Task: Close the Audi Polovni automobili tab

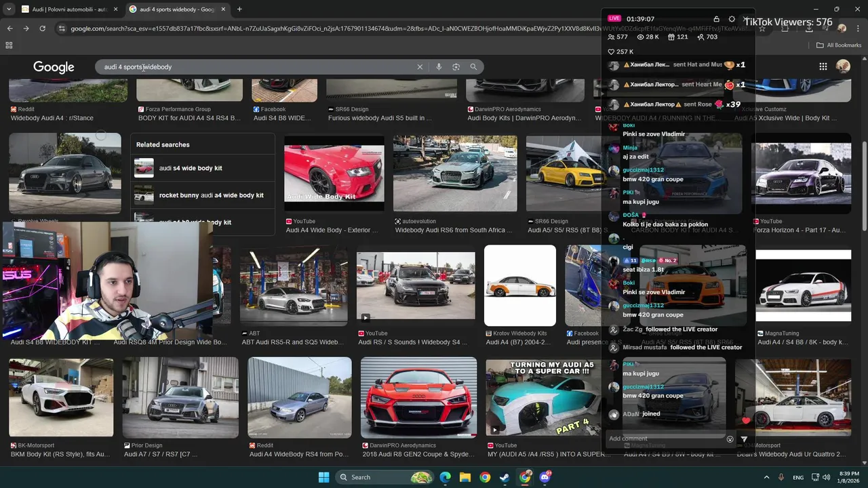Action: click(x=116, y=9)
